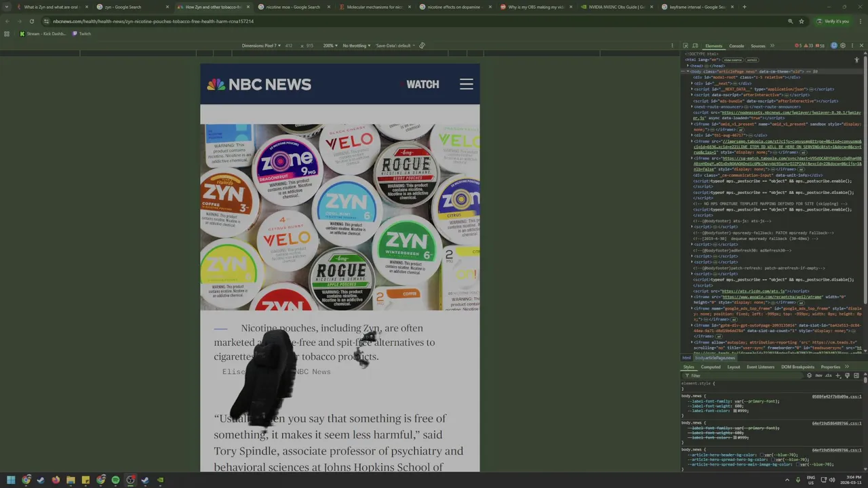Open the NBC News hamburger menu
868x488 pixels.
(467, 84)
